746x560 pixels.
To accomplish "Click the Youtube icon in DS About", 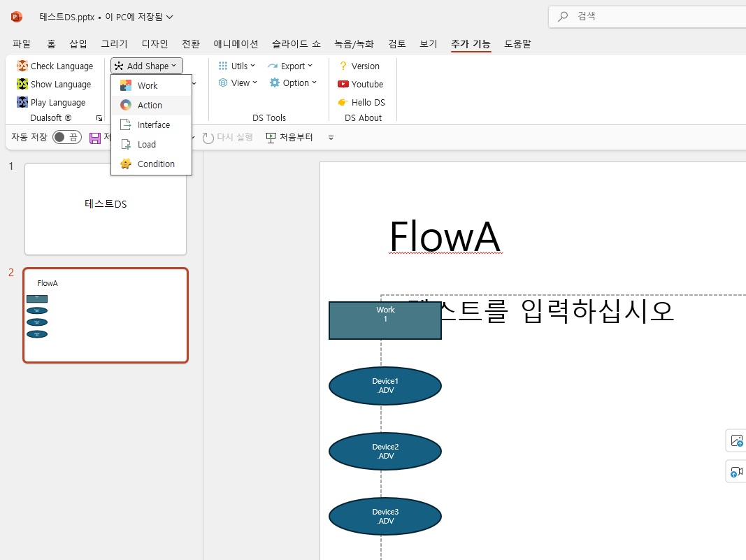I will pyautogui.click(x=343, y=84).
